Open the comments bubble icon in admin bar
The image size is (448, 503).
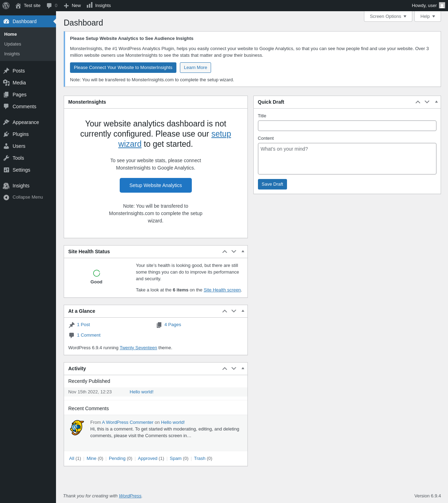point(49,6)
